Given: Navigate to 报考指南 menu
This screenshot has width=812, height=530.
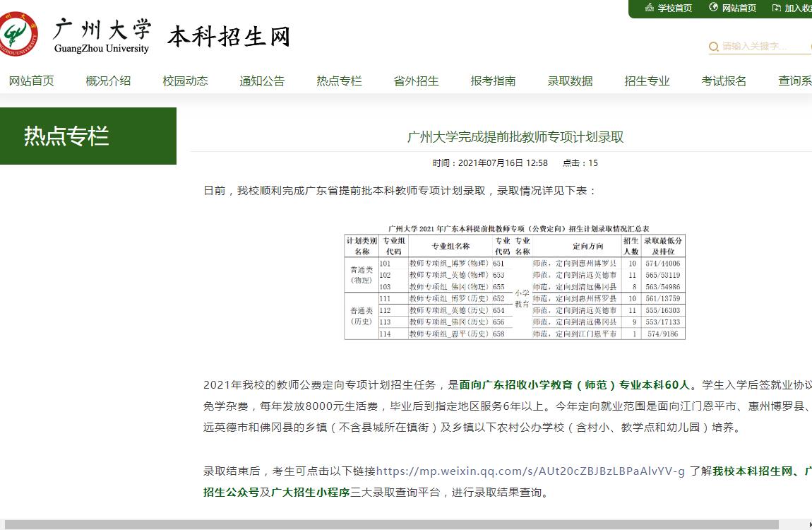Looking at the screenshot, I should click(493, 81).
